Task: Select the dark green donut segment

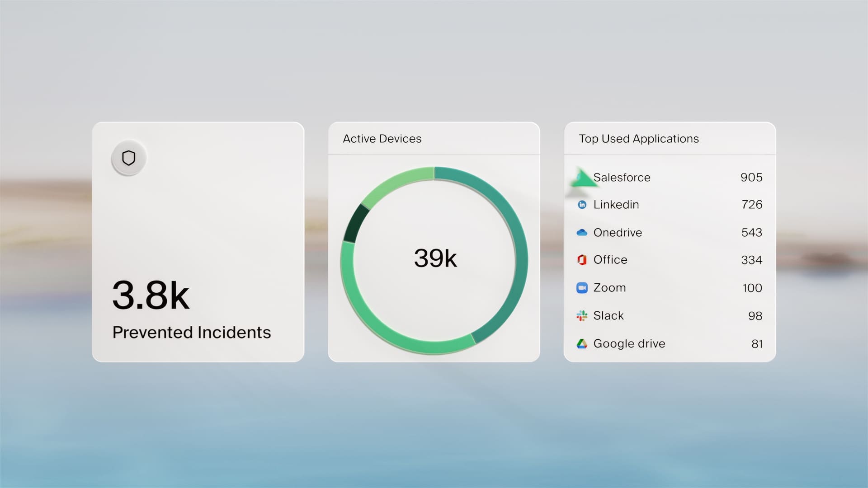Action: click(x=356, y=224)
